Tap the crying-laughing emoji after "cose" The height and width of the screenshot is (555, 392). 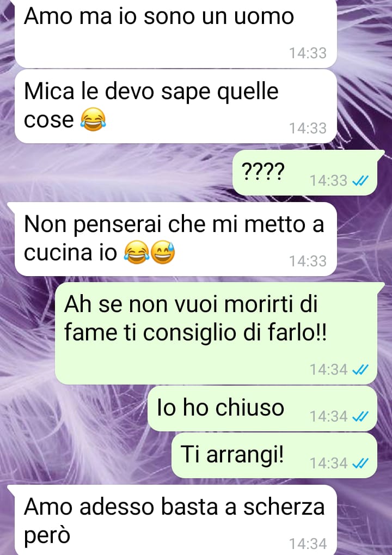click(93, 120)
